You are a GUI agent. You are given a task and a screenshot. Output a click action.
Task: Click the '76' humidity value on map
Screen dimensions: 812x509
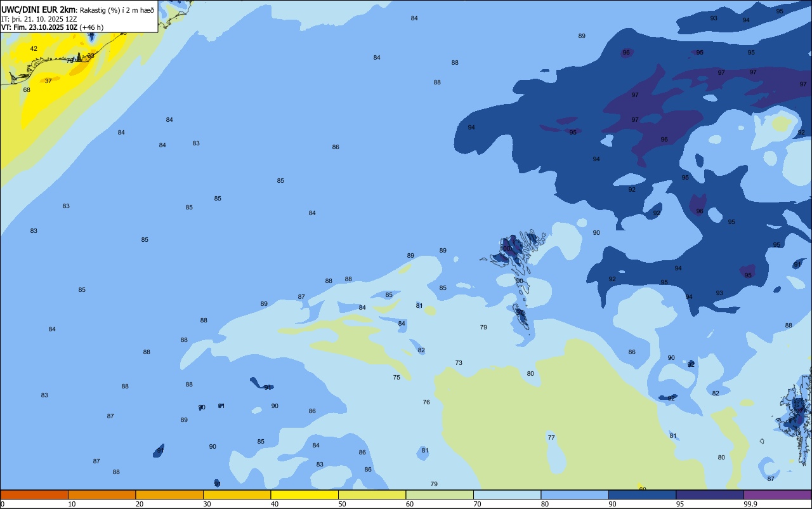click(426, 402)
